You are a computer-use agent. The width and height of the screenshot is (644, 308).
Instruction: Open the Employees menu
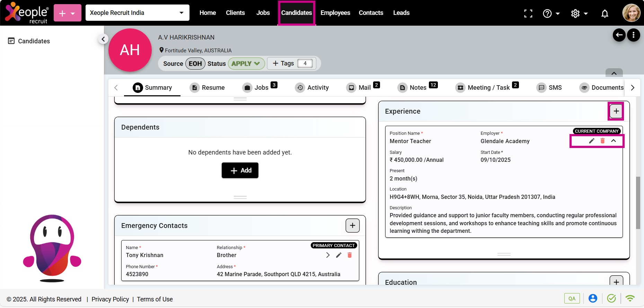335,13
